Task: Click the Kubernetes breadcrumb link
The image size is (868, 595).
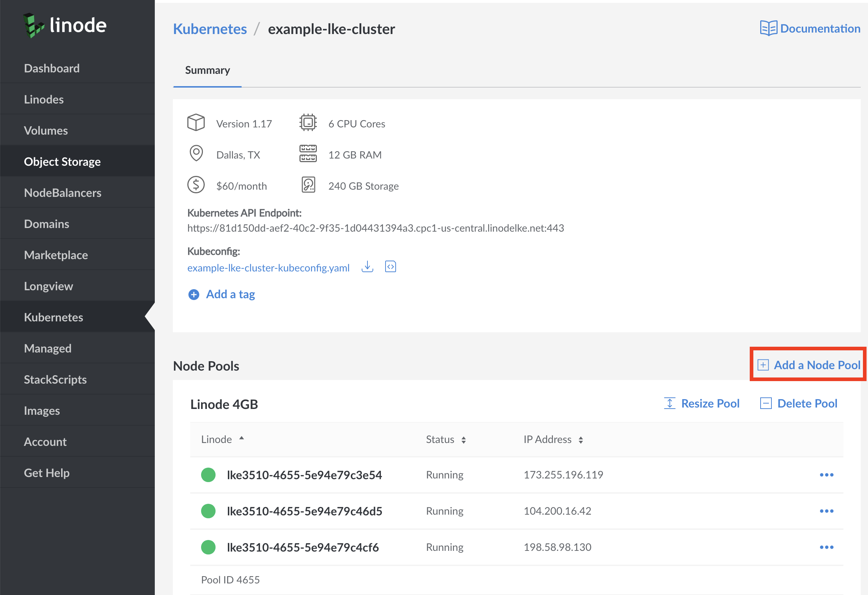Action: 210,29
